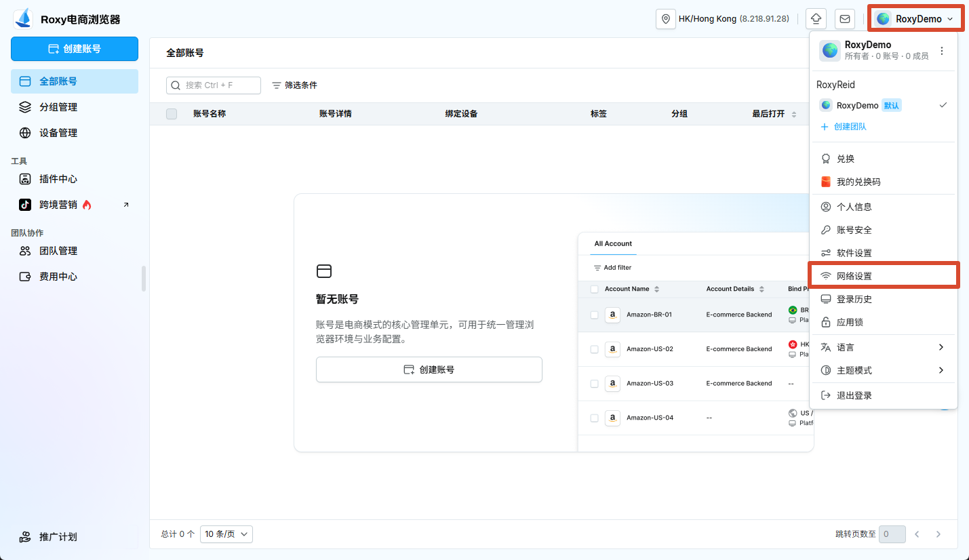This screenshot has width=969, height=560.
Task: Sort the Account Name column in preview
Action: (656, 289)
